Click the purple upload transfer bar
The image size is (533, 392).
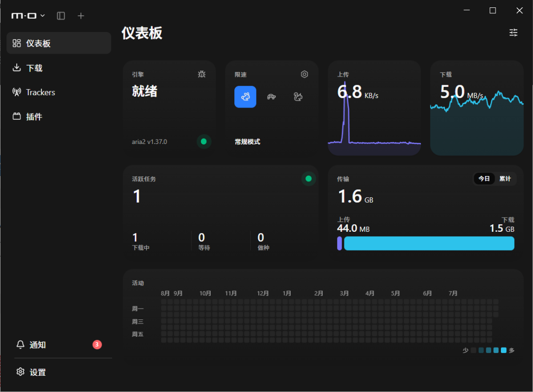(339, 244)
